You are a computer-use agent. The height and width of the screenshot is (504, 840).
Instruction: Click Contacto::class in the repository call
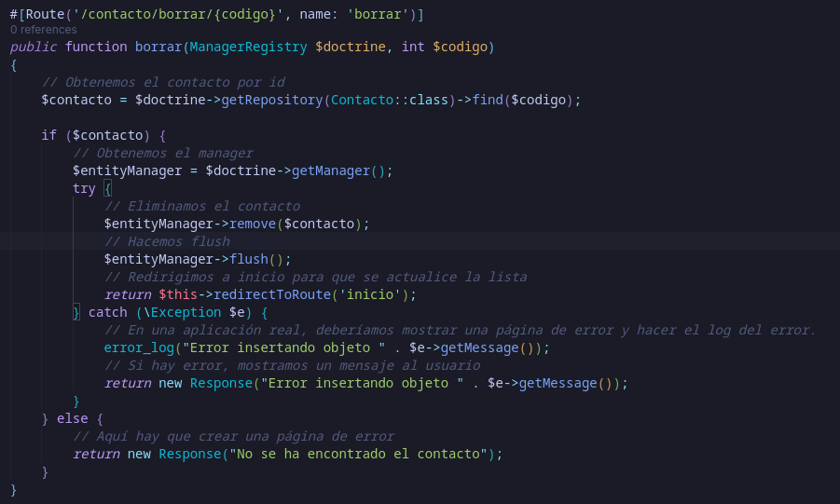pyautogui.click(x=390, y=100)
